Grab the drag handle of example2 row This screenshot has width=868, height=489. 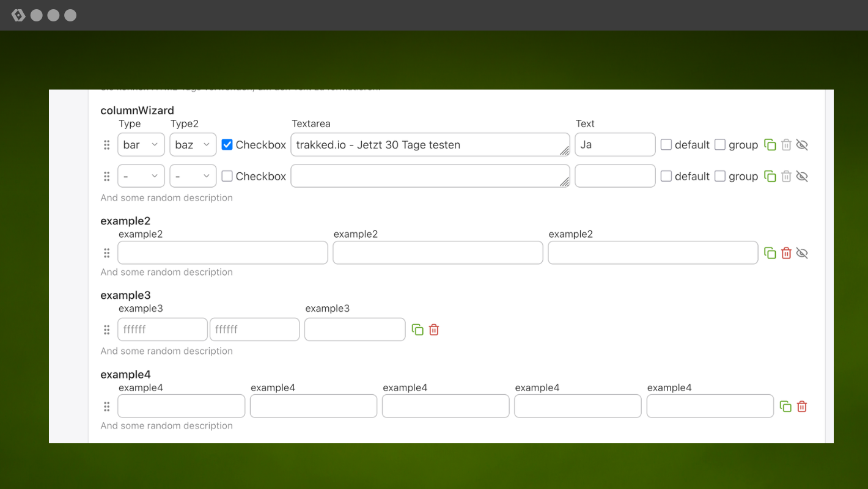106,253
